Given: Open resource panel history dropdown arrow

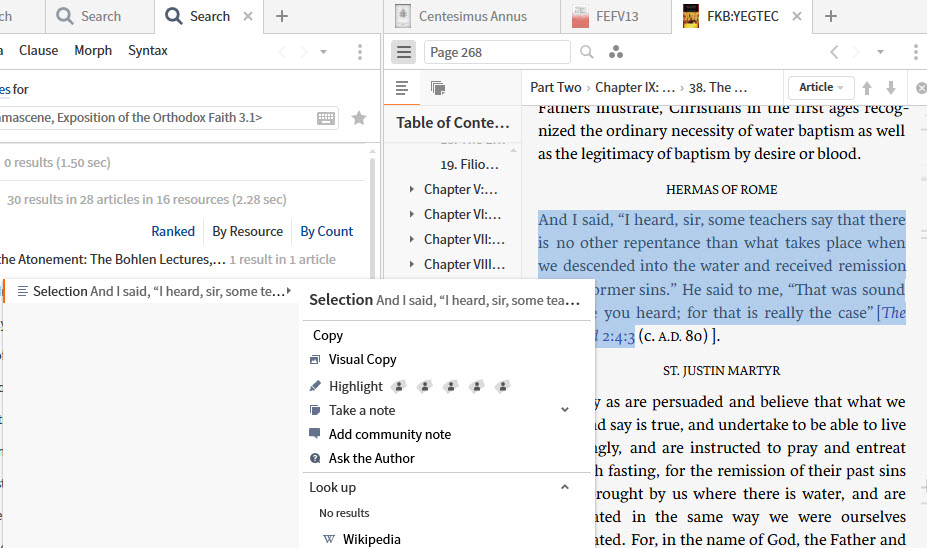Looking at the screenshot, I should pyautogui.click(x=880, y=52).
